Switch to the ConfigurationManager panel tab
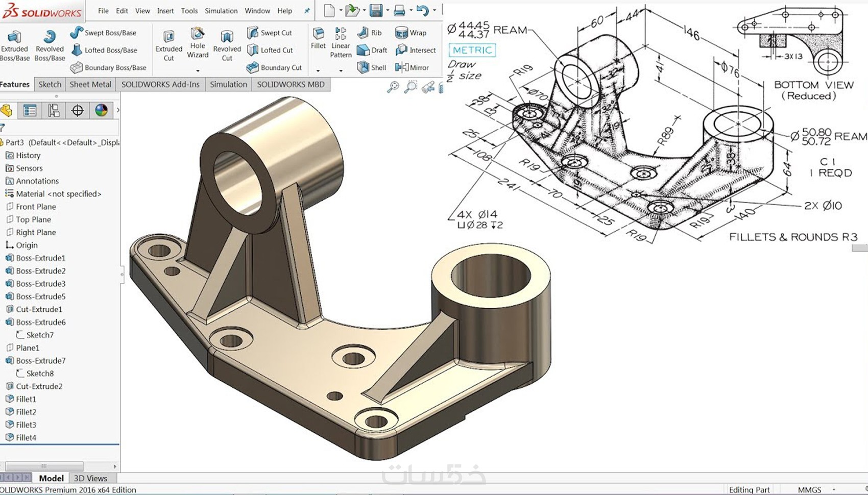868x495 pixels. 54,110
